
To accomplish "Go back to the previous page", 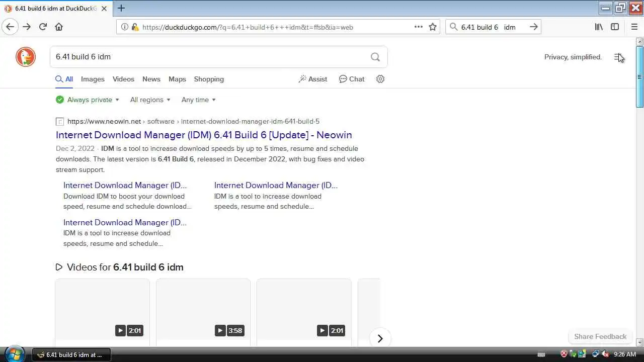I will point(10,27).
